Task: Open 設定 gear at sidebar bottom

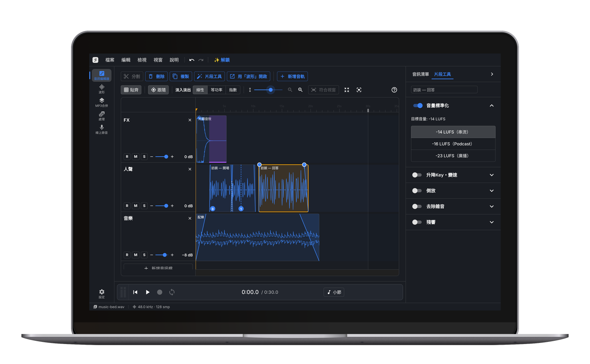Action: click(x=101, y=294)
